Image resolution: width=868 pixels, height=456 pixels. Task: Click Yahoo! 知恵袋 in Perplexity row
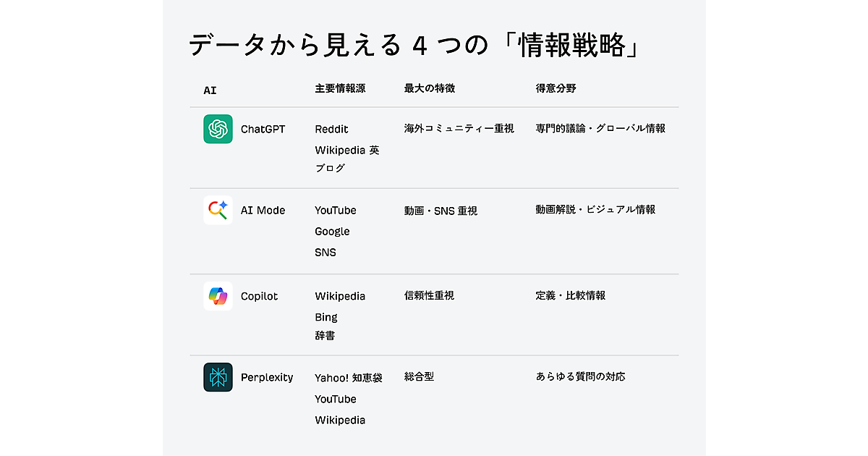tap(349, 377)
